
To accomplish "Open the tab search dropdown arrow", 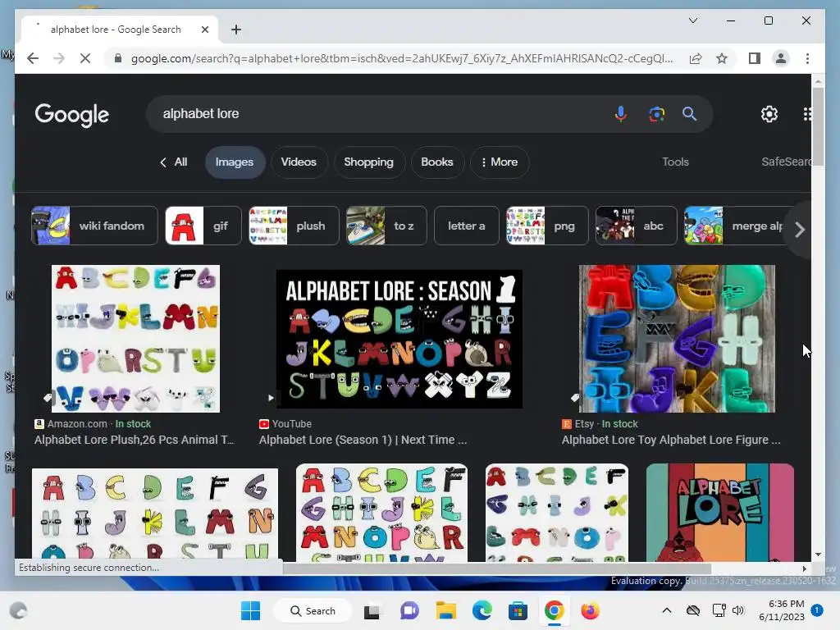I will (692, 21).
